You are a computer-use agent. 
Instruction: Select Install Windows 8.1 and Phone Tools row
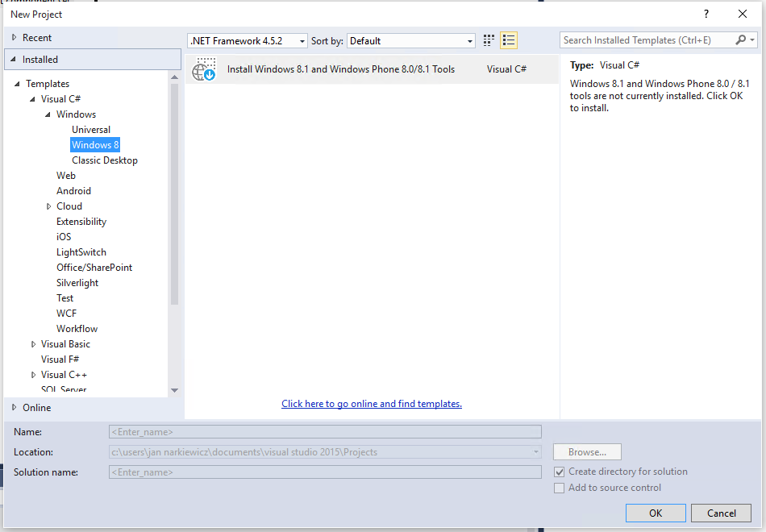[372, 69]
